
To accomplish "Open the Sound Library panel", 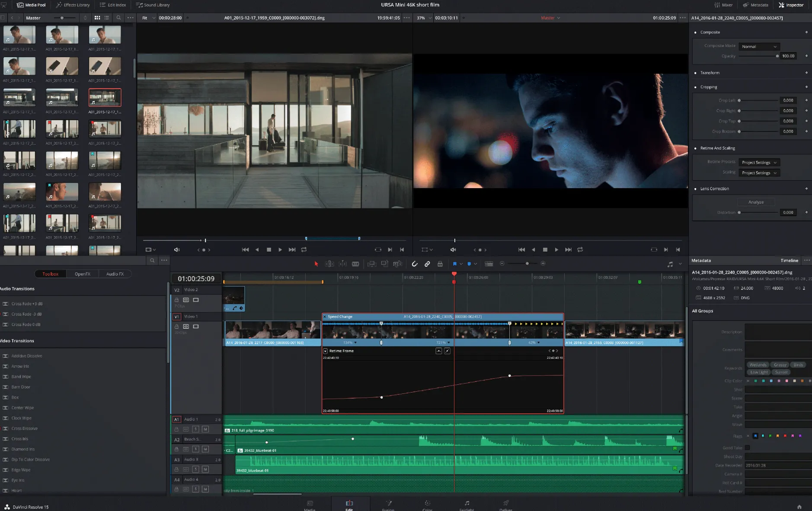I will 153,5.
